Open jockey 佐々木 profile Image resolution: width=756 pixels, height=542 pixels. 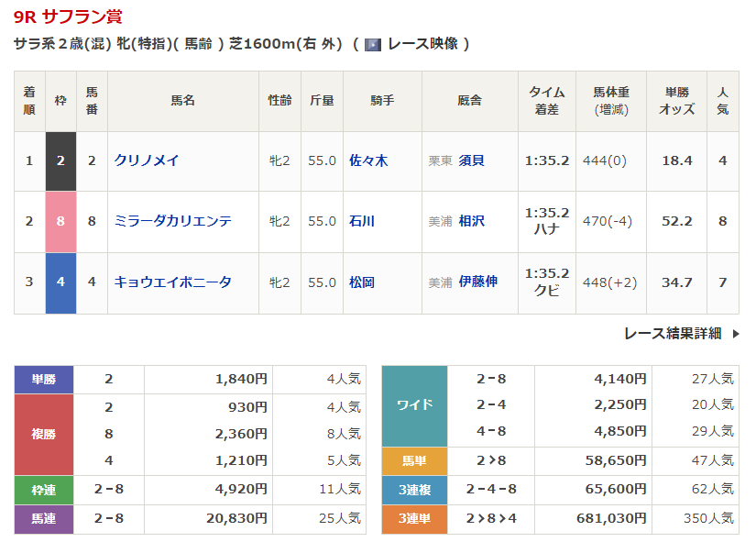pos(368,160)
